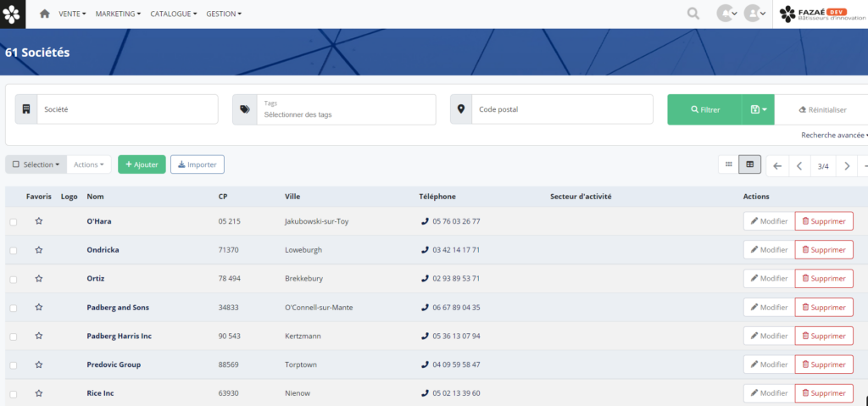
Task: Open the user profile avatar menu
Action: [x=754, y=14]
